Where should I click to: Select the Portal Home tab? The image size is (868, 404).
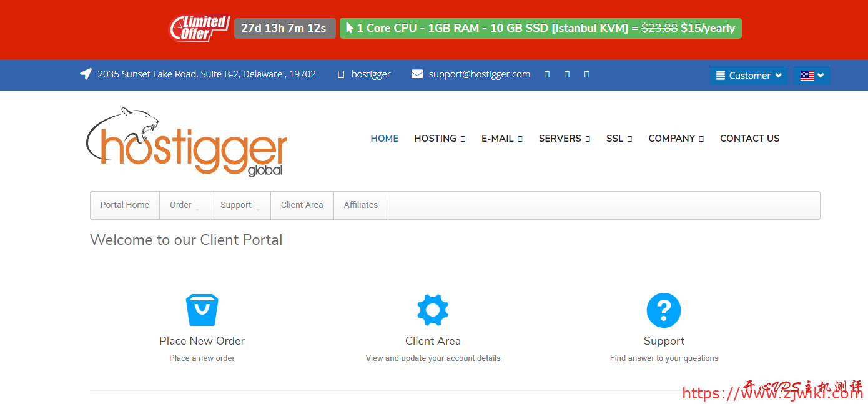coord(124,205)
